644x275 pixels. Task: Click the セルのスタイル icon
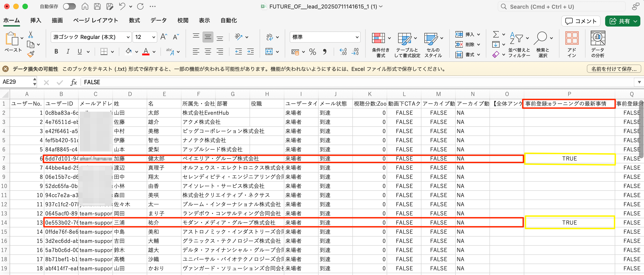(x=431, y=39)
